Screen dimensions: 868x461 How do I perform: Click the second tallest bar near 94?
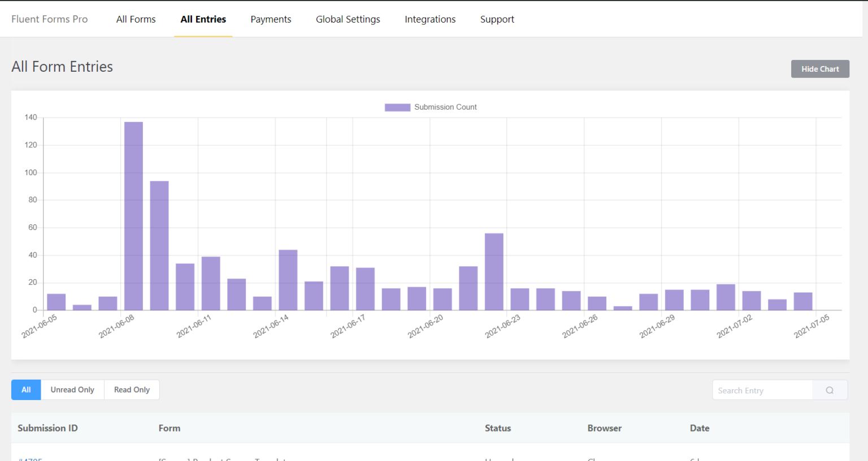pyautogui.click(x=159, y=246)
